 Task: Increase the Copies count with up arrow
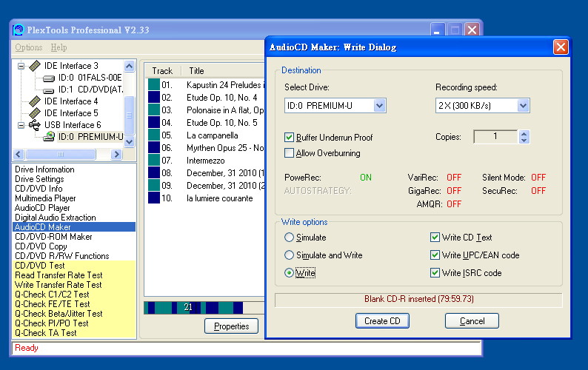524,133
